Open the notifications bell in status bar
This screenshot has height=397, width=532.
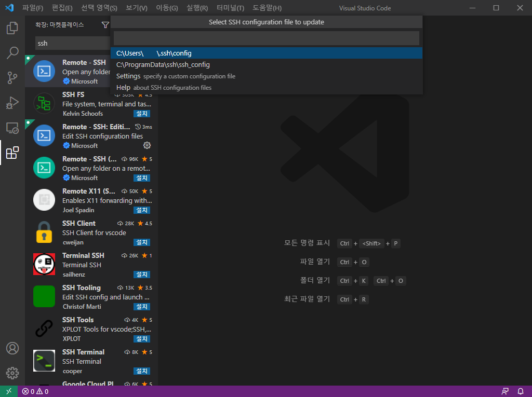tap(521, 391)
